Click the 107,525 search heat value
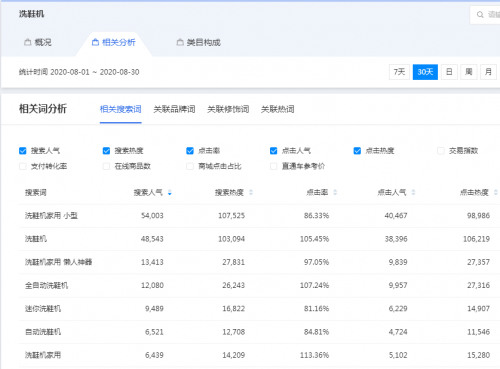This screenshot has height=369, width=500. [x=232, y=216]
